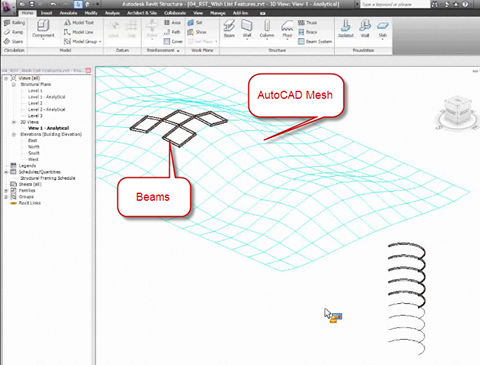Viewport: 480px width, 365px height.
Task: Select Level 3 structural plan
Action: coord(35,116)
